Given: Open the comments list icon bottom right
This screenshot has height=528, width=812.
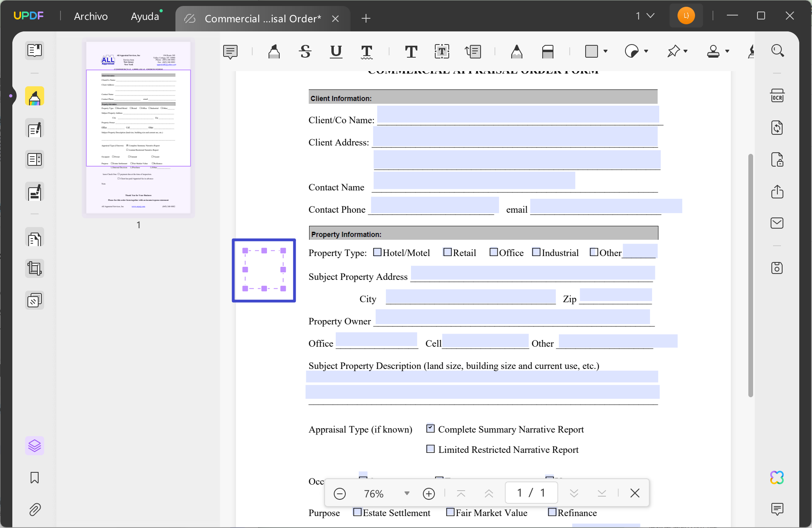Looking at the screenshot, I should (777, 509).
